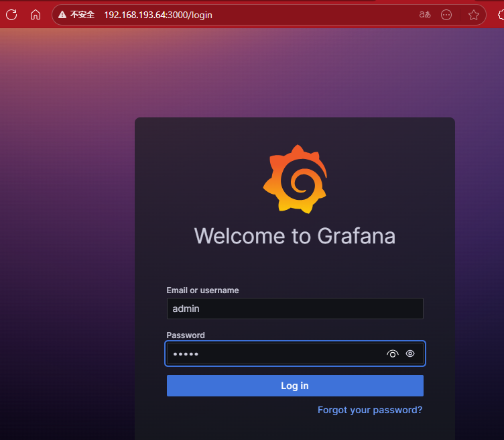Click the Email or username label
The height and width of the screenshot is (440, 504).
pyautogui.click(x=202, y=290)
